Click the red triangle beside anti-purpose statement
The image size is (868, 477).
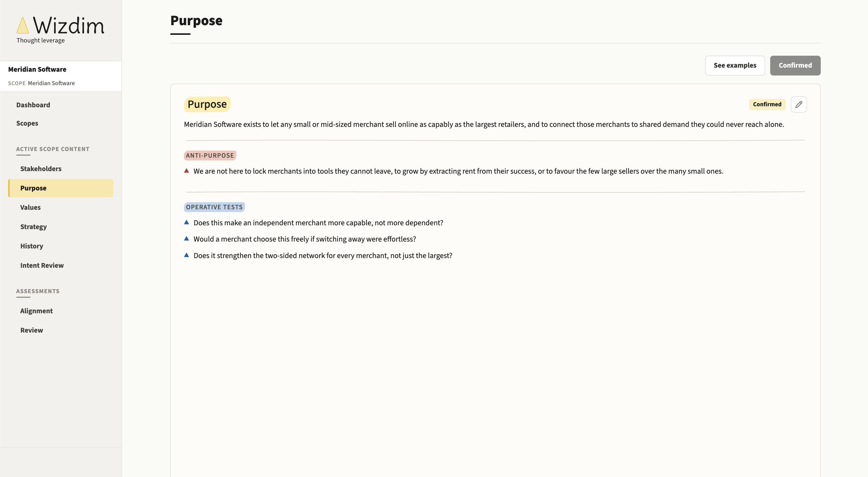click(186, 171)
